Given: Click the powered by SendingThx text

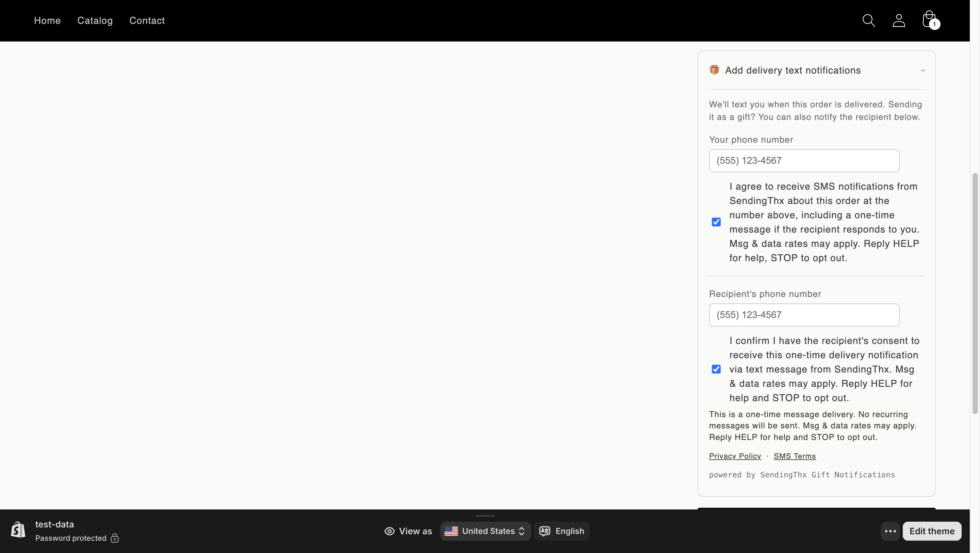Looking at the screenshot, I should (x=802, y=475).
